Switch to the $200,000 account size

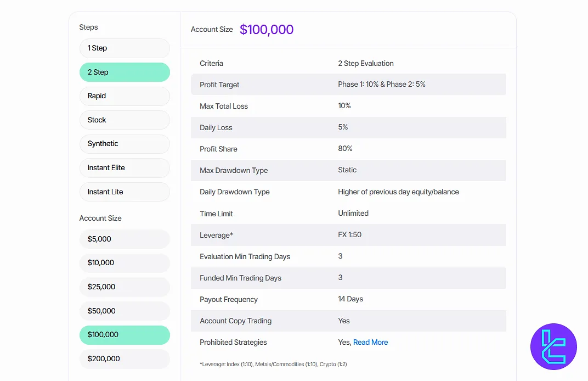125,358
